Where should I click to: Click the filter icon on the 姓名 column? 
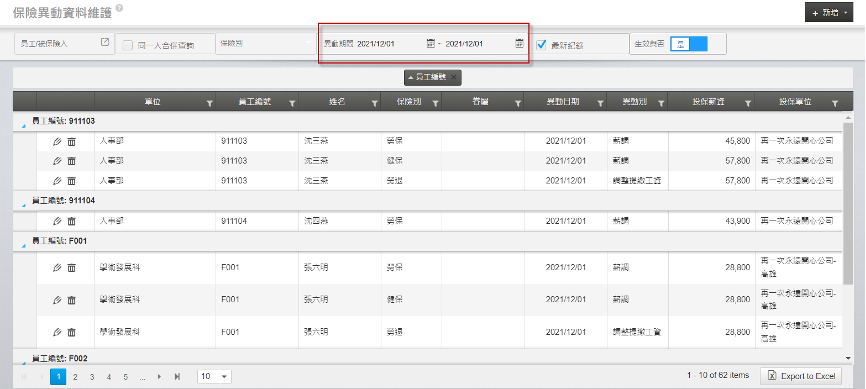(374, 103)
